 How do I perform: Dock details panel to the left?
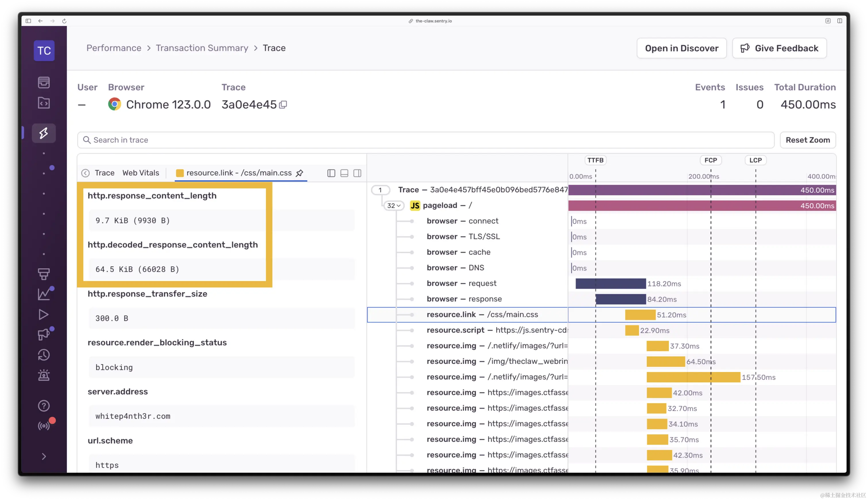(331, 173)
